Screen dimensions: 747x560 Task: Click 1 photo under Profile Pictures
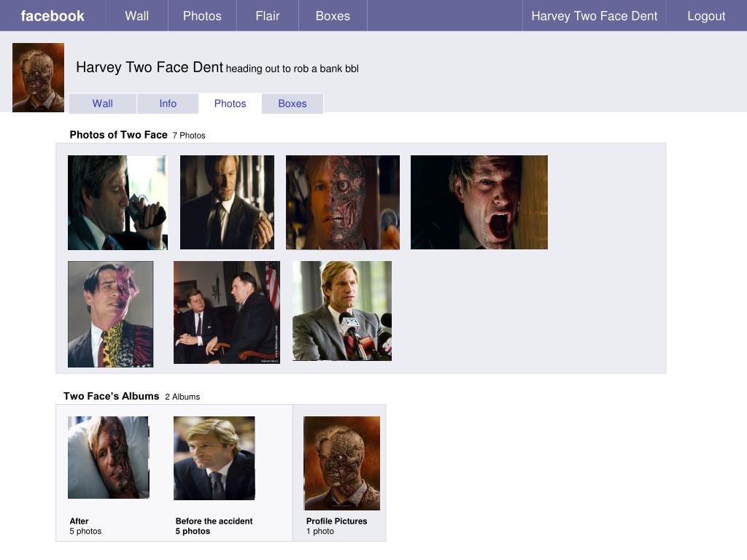(x=320, y=531)
